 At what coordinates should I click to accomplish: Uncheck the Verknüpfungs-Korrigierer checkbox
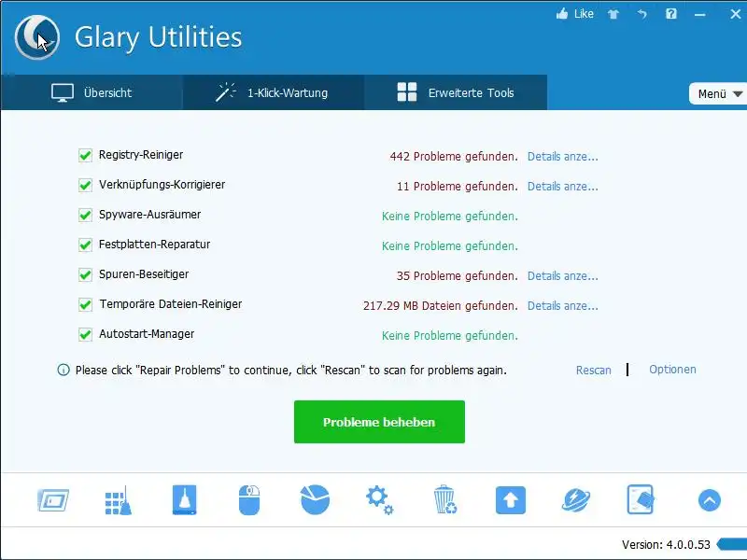85,185
